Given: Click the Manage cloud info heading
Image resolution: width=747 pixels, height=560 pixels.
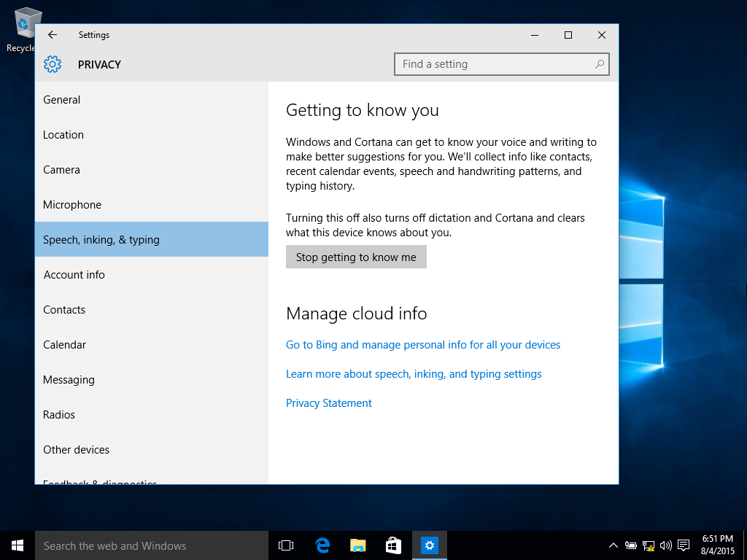Looking at the screenshot, I should (356, 314).
